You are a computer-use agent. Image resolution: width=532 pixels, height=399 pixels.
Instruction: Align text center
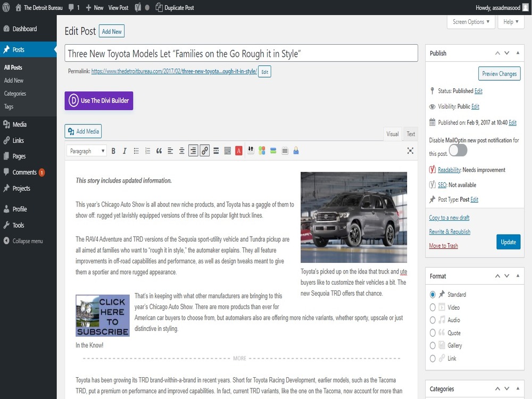(x=182, y=151)
